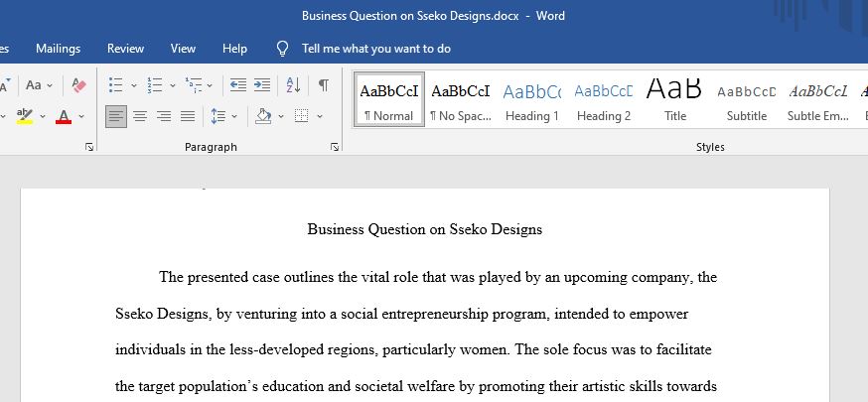
Task: Open the font color dropdown arrow
Action: [x=81, y=117]
